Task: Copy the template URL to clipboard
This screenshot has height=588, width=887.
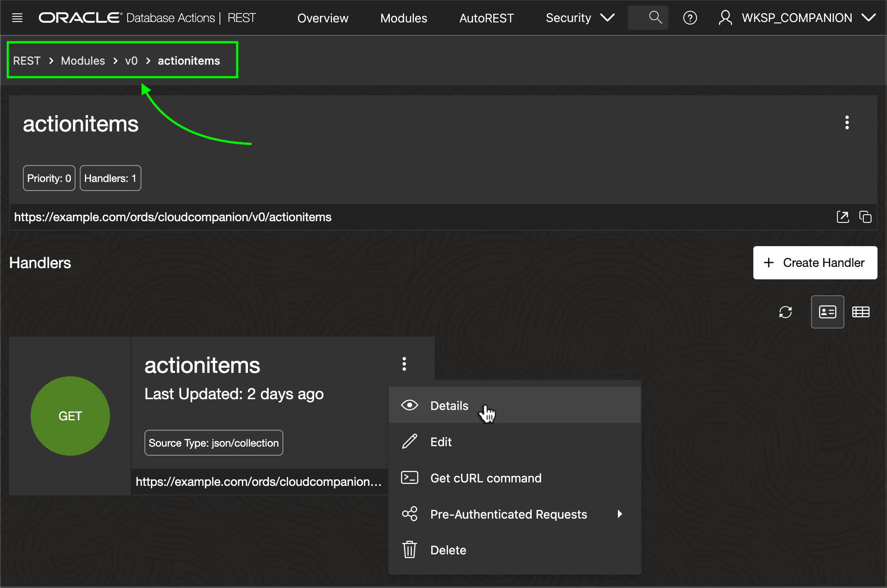Action: [865, 217]
